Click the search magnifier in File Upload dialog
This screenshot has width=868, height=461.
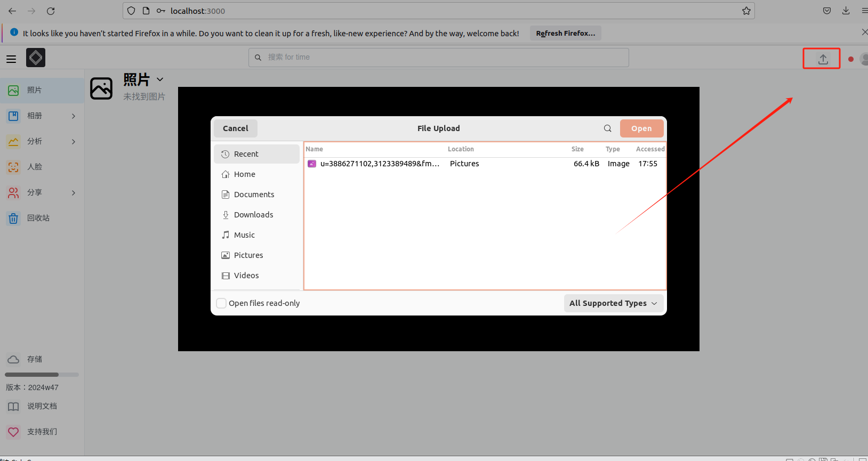tap(607, 128)
